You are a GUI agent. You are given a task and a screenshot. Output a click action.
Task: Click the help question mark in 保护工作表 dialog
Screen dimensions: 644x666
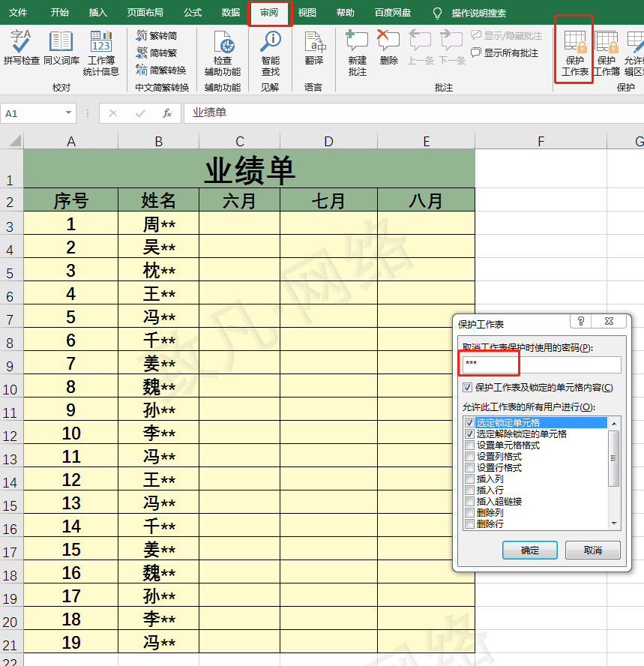coord(581,322)
